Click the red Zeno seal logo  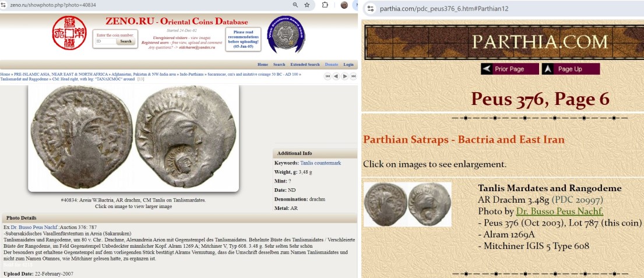pos(69,33)
